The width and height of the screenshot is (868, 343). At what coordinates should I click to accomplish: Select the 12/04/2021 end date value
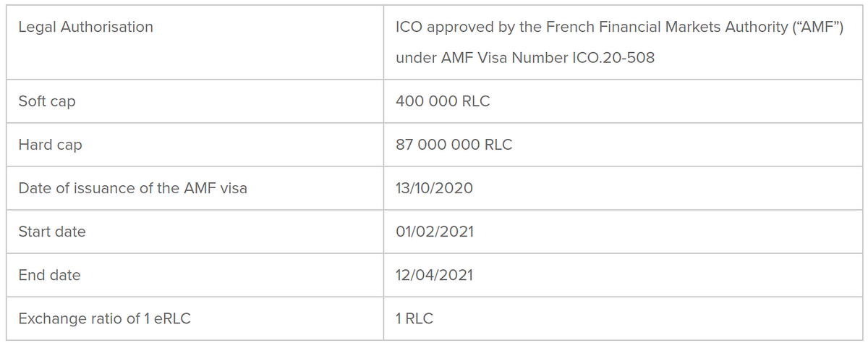(x=435, y=275)
